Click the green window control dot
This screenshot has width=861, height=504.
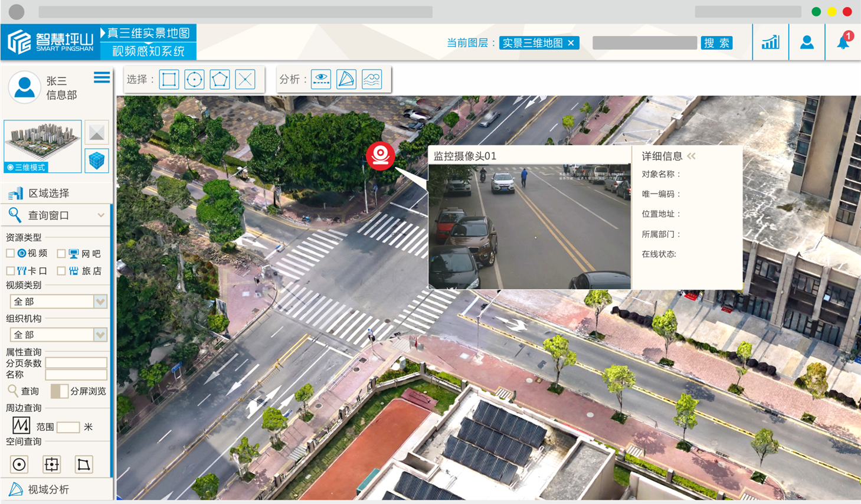(816, 12)
